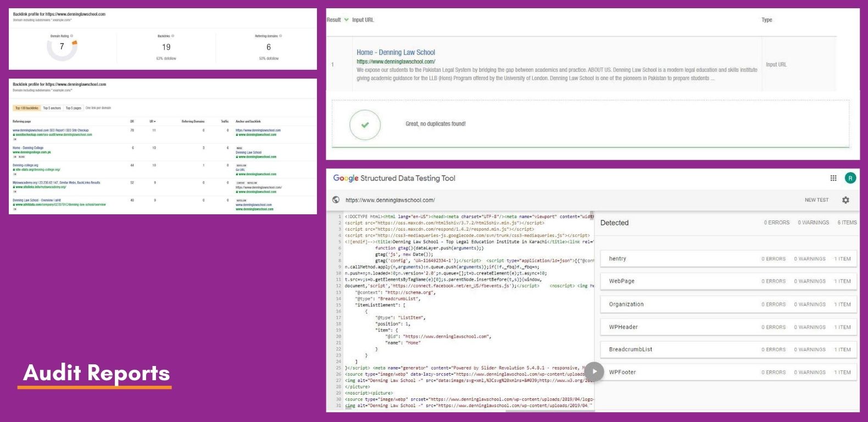Click the NEW TEST button
Viewport: 868px width, 422px height.
(x=816, y=200)
